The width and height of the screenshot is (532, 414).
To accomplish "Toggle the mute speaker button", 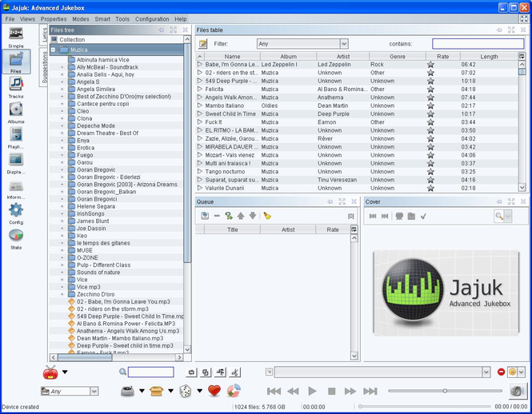I will [x=518, y=391].
